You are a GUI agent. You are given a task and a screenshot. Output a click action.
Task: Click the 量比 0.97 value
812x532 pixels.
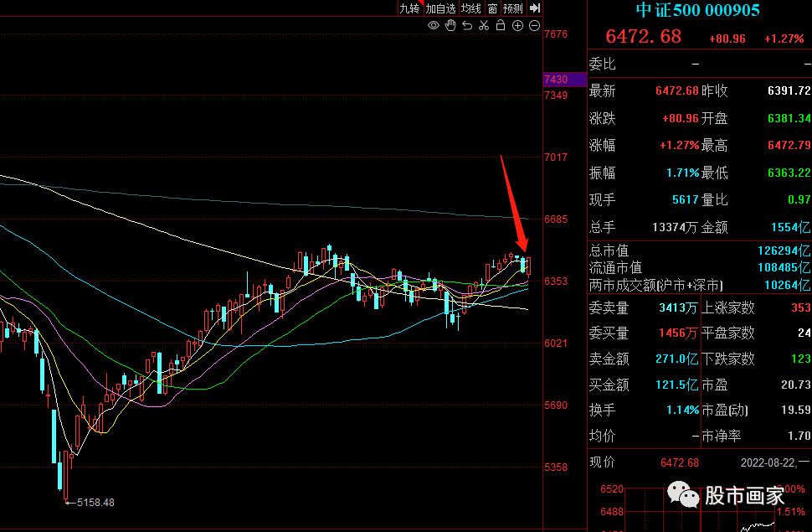[x=799, y=199]
